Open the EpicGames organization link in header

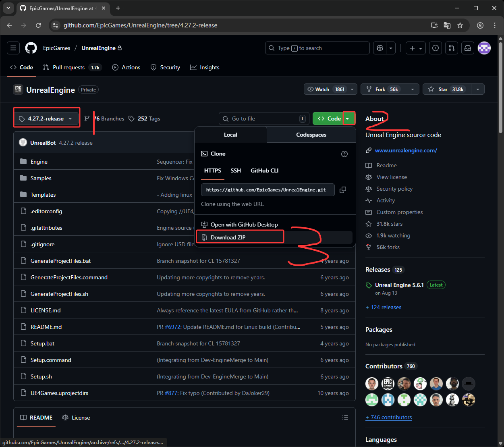coord(56,48)
